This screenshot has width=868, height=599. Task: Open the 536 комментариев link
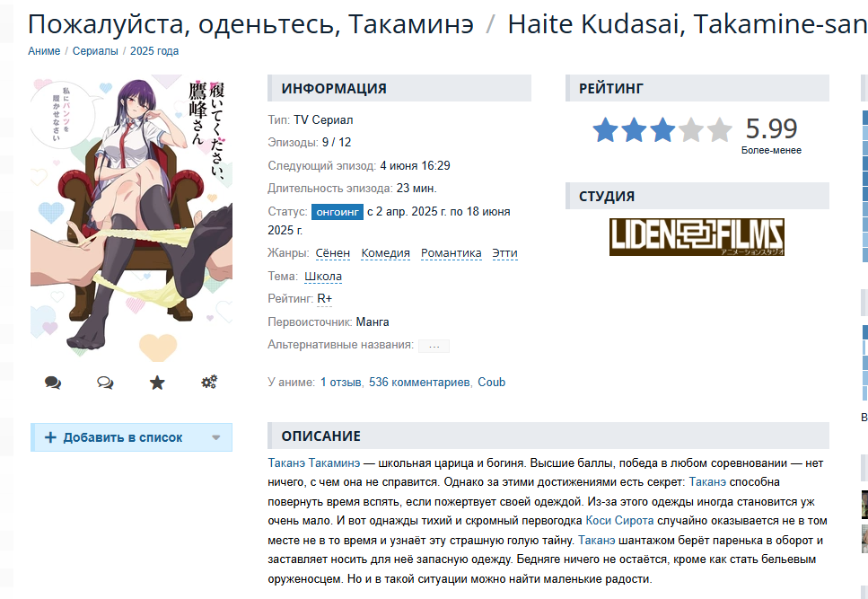pyautogui.click(x=419, y=382)
